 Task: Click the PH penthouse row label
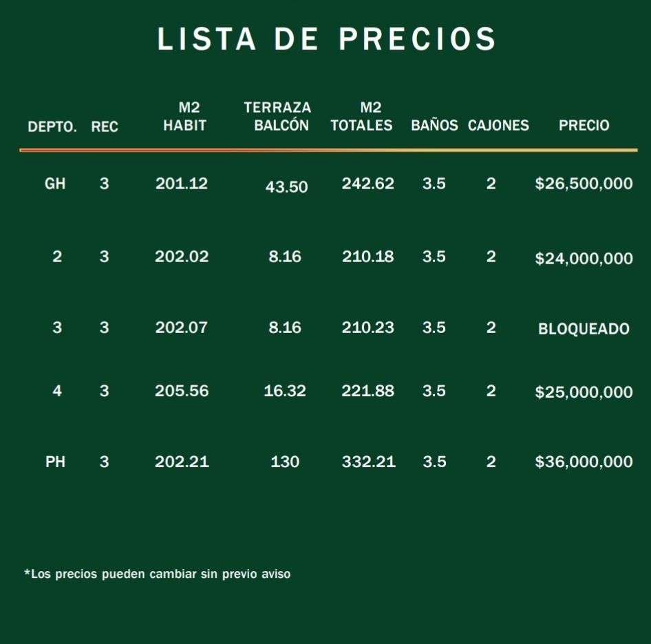[55, 462]
